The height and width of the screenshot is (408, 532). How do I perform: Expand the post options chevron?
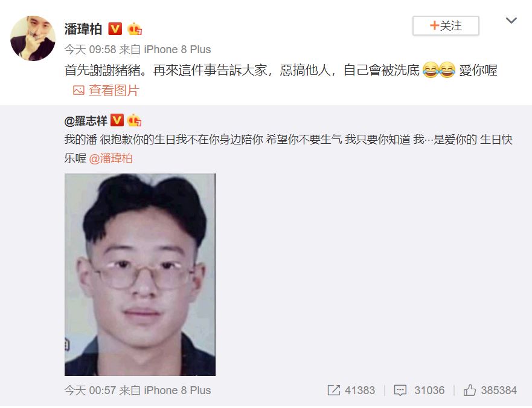pos(511,21)
